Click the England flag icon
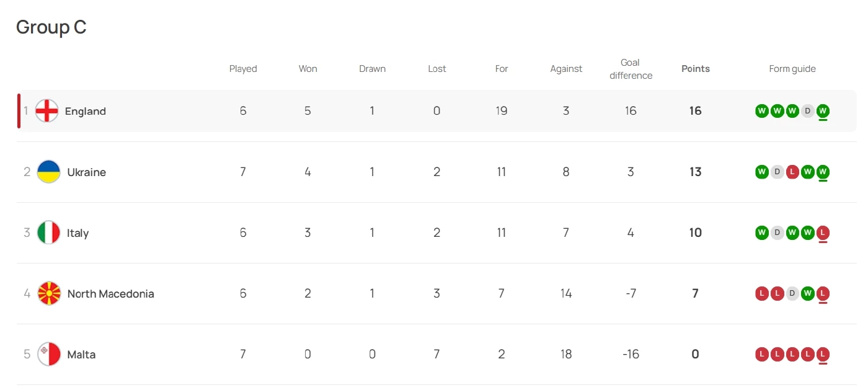 point(46,111)
